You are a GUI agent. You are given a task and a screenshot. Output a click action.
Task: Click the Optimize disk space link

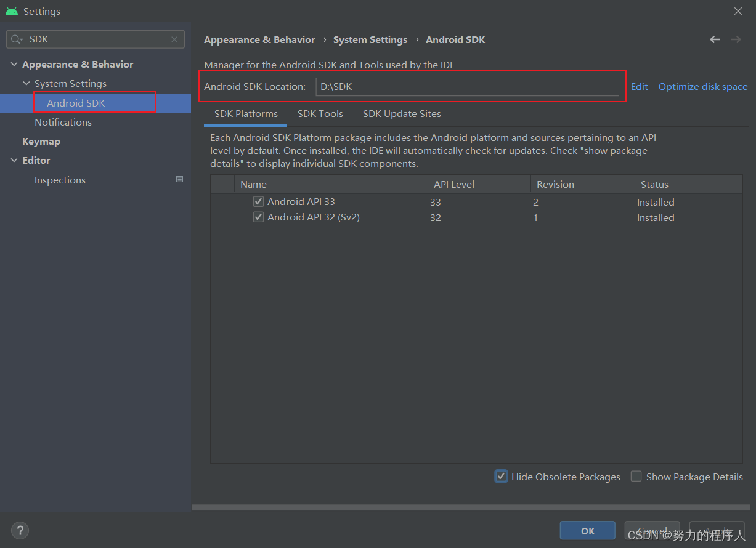coord(703,87)
